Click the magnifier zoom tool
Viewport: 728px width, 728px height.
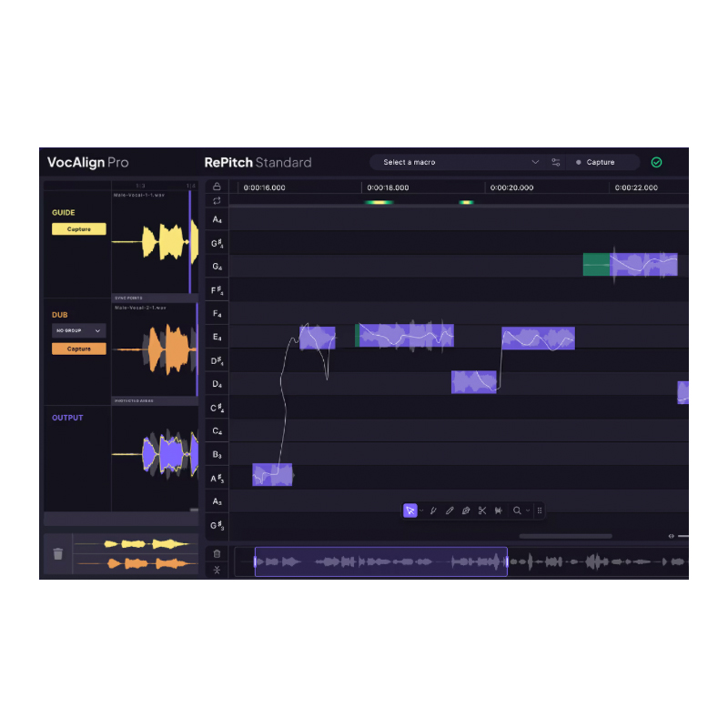click(x=517, y=511)
